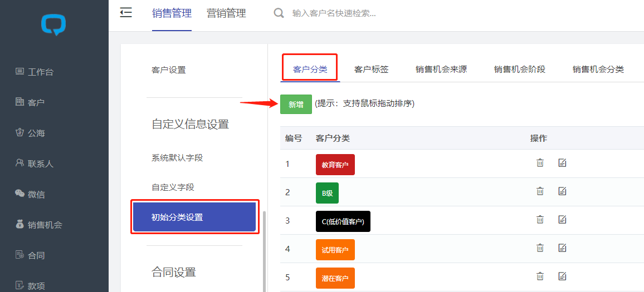Click the orange 试用客户 tag
The height and width of the screenshot is (292, 644).
click(x=335, y=250)
